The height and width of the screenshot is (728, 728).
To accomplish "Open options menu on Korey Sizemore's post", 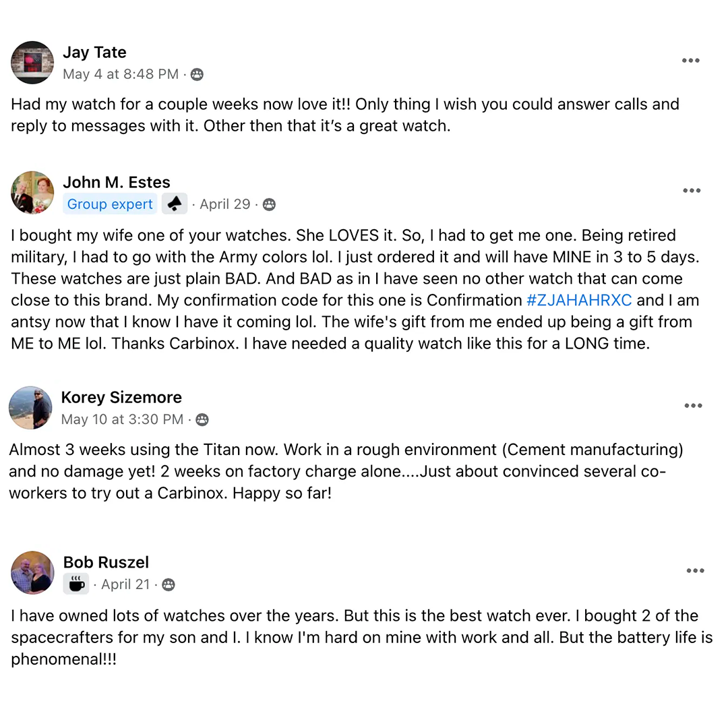I will [x=694, y=406].
